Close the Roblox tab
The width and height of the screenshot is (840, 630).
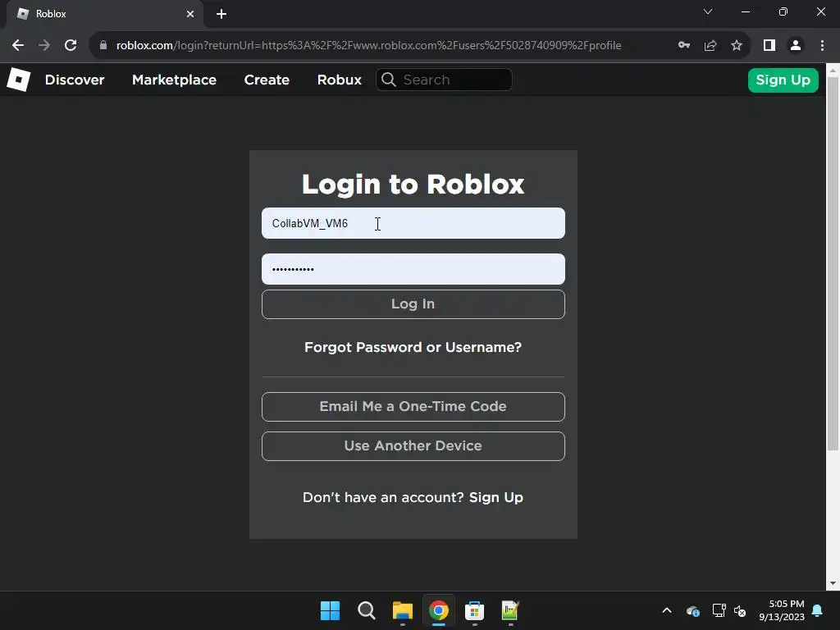point(190,14)
